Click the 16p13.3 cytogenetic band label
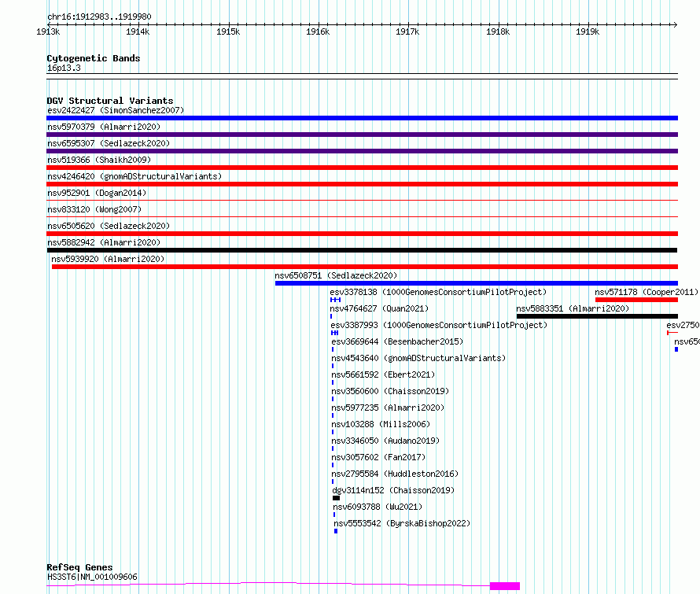 (64, 68)
